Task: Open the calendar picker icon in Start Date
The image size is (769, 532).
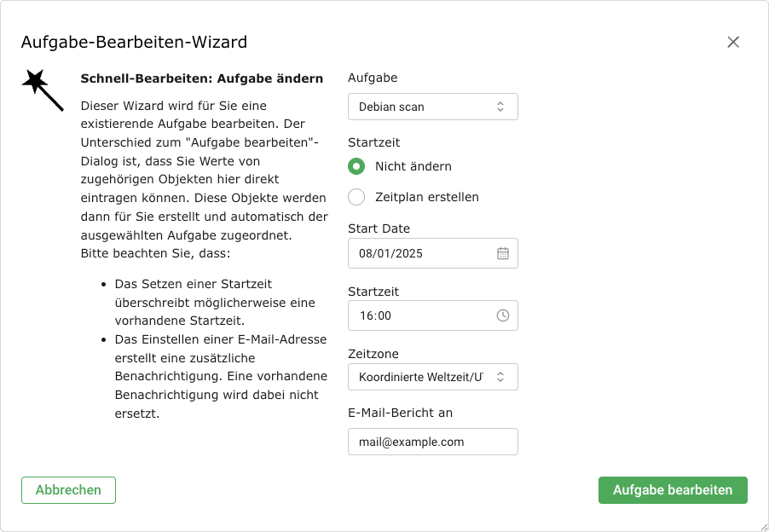Action: [x=503, y=253]
